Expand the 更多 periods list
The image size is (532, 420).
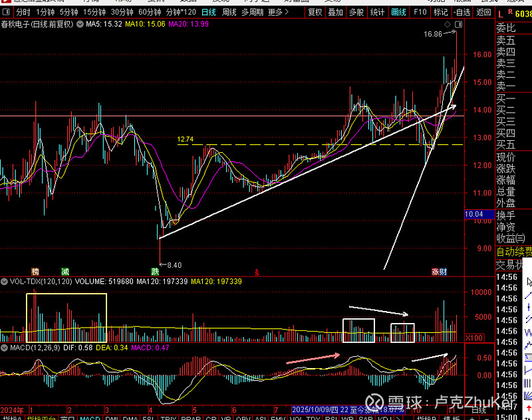[278, 13]
